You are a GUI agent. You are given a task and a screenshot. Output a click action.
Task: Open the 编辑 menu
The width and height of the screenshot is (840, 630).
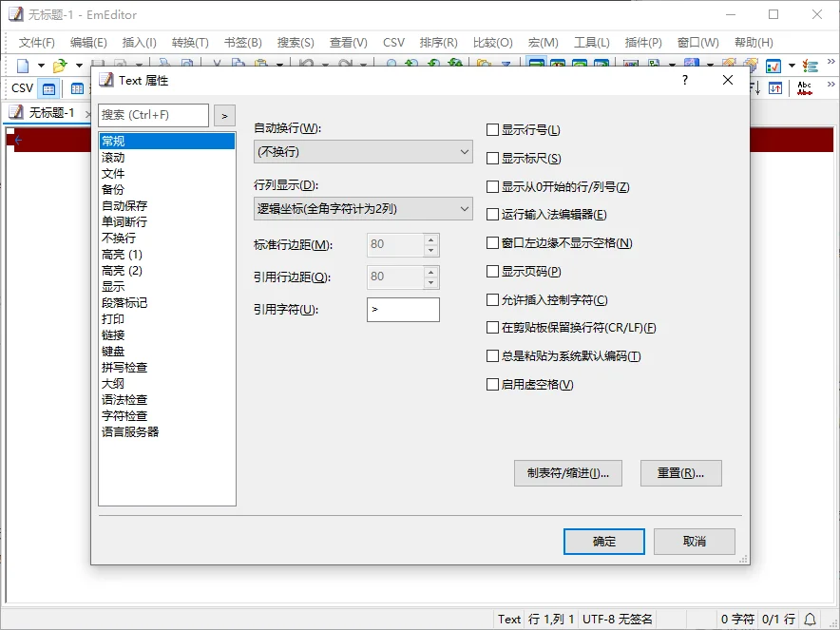[x=87, y=43]
